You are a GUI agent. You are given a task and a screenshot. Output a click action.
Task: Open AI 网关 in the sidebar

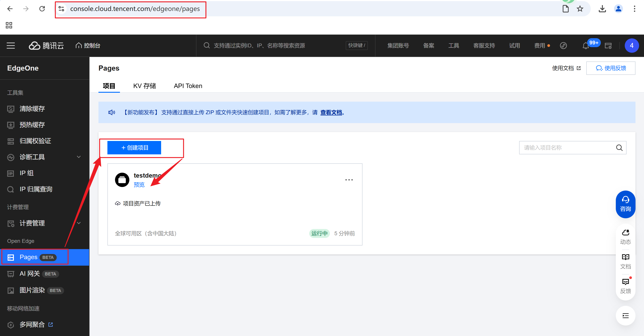click(x=30, y=274)
